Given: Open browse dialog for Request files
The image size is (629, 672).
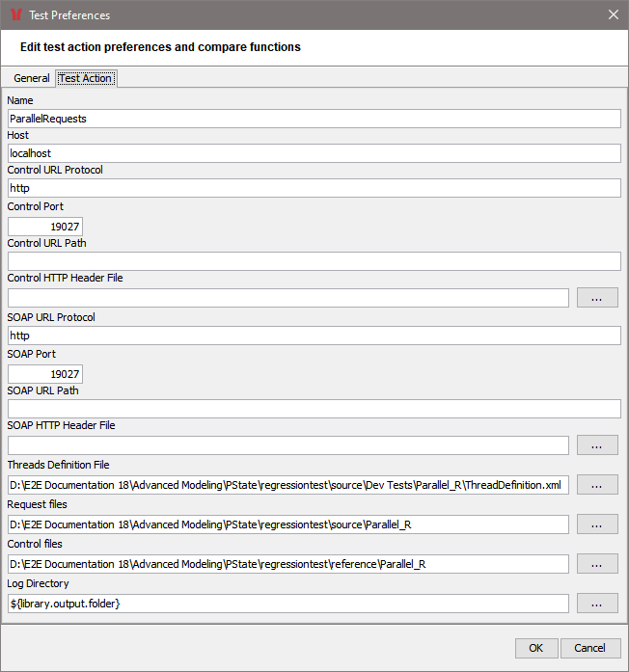Looking at the screenshot, I should click(x=597, y=524).
